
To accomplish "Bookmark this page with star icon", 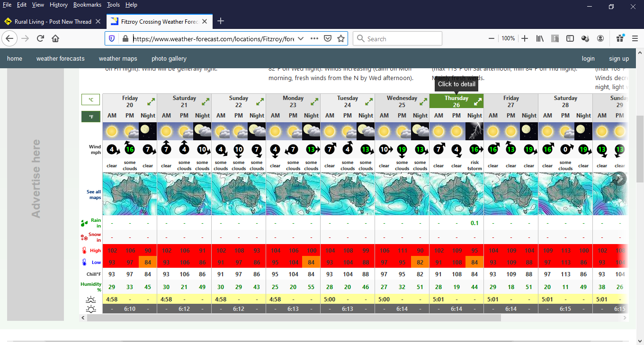I will (340, 39).
